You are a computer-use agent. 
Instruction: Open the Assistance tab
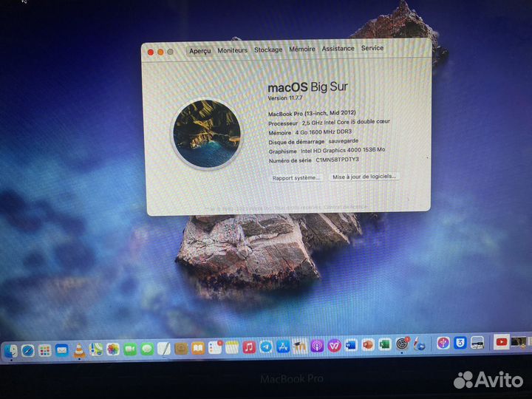coord(338,49)
